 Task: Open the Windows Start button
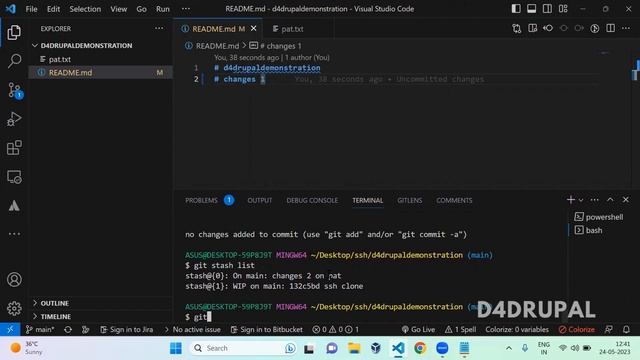(176, 348)
